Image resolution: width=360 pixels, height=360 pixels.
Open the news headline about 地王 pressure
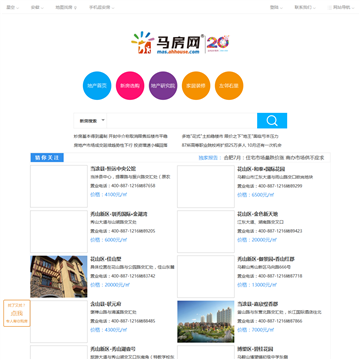click(x=230, y=136)
